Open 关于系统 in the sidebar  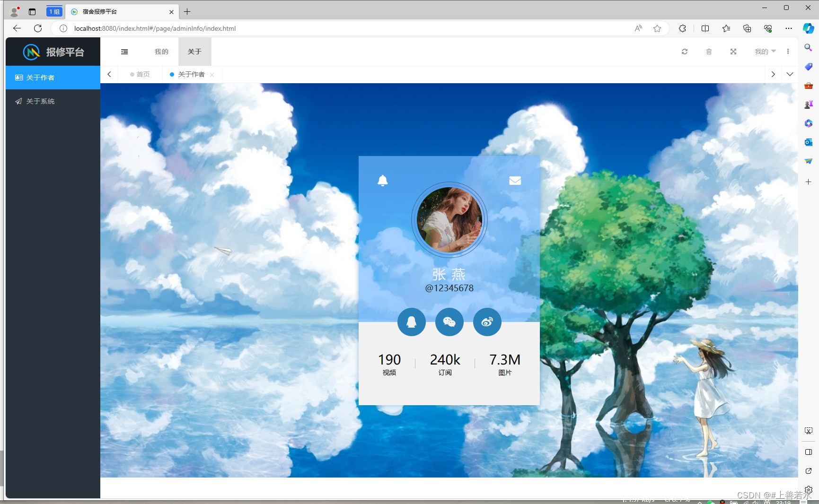53,101
